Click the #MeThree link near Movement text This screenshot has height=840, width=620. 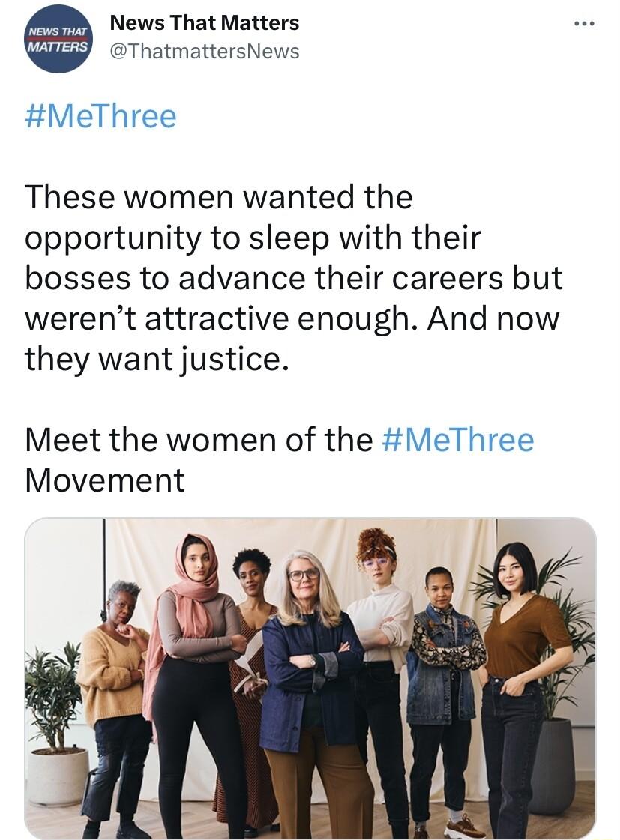pyautogui.click(x=459, y=440)
